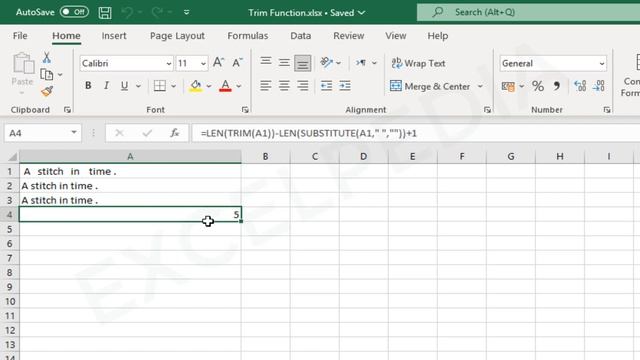Toggle Center alignment icon
Viewport: 640px width, 360px height.
point(284,86)
